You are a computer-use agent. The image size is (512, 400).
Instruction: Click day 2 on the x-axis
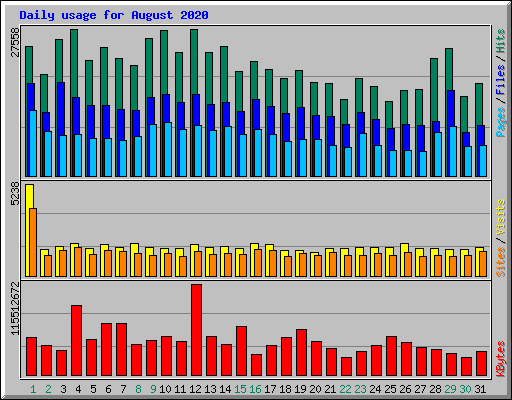pyautogui.click(x=48, y=389)
